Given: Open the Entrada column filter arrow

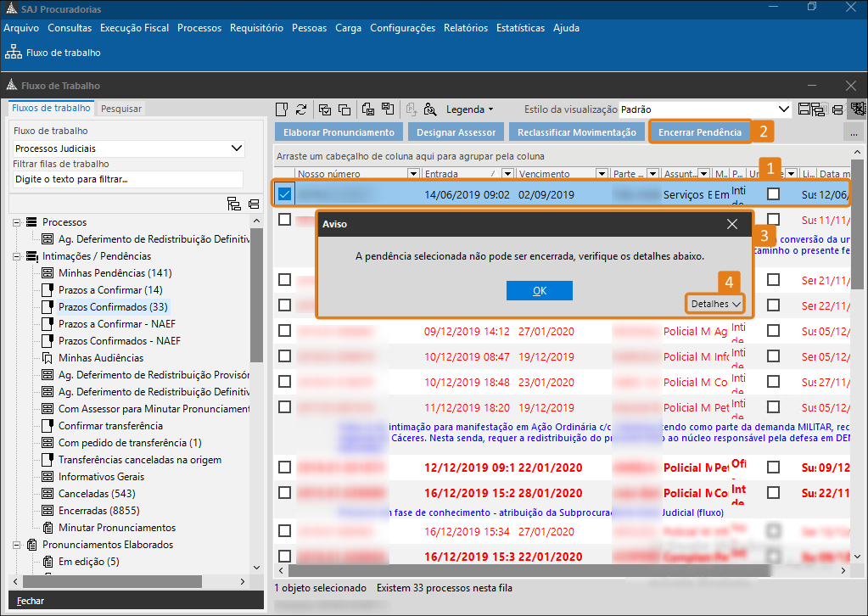Looking at the screenshot, I should (507, 174).
